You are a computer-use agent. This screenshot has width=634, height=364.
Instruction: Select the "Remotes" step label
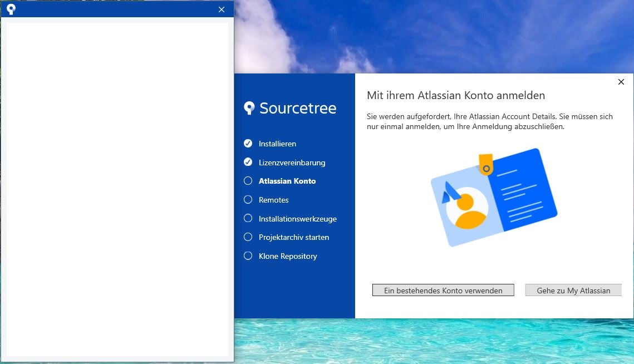click(274, 200)
